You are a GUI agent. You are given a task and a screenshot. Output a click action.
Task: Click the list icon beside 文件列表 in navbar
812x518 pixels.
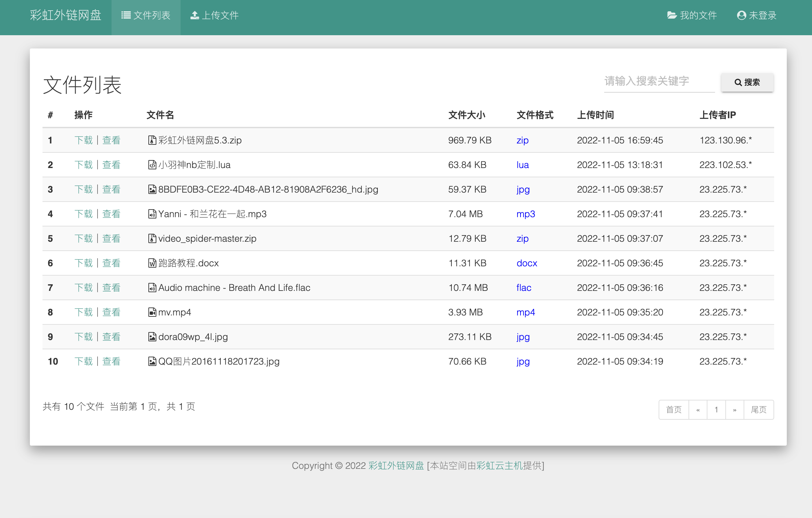point(126,15)
